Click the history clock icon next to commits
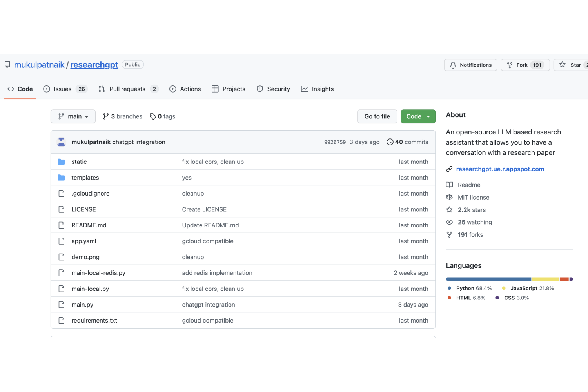 [x=390, y=142]
